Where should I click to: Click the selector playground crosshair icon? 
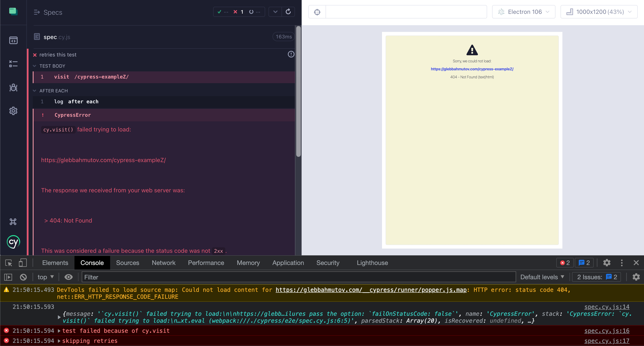click(x=317, y=12)
